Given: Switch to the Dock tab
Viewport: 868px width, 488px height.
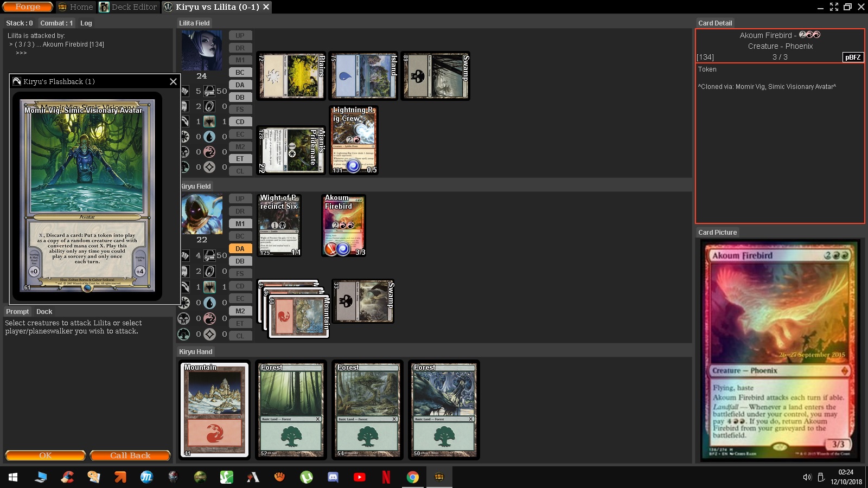Looking at the screenshot, I should (44, 312).
